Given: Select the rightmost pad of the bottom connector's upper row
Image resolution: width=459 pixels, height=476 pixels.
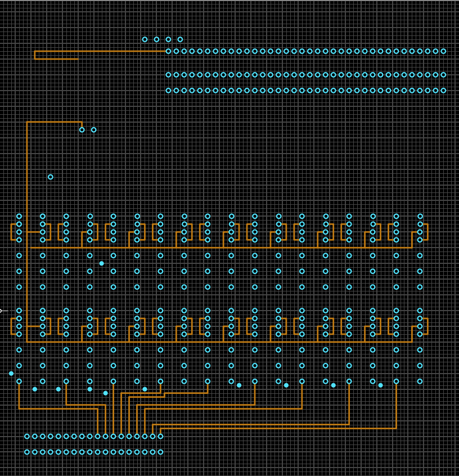Looking at the screenshot, I should tap(160, 436).
